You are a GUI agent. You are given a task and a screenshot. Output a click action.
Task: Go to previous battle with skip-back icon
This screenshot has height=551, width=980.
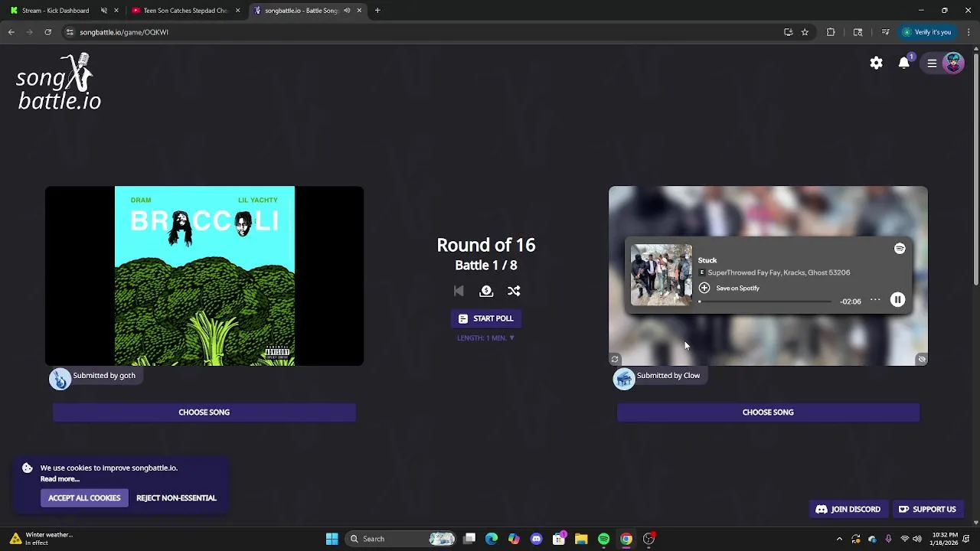459,291
